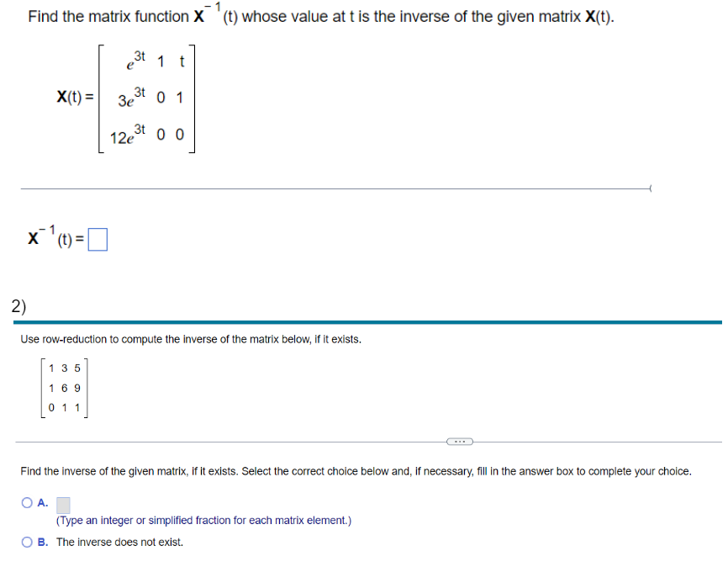Screen dimensions: 728x567
Task: Click the e^3t entry inside matrix X(t)
Action: 135,60
